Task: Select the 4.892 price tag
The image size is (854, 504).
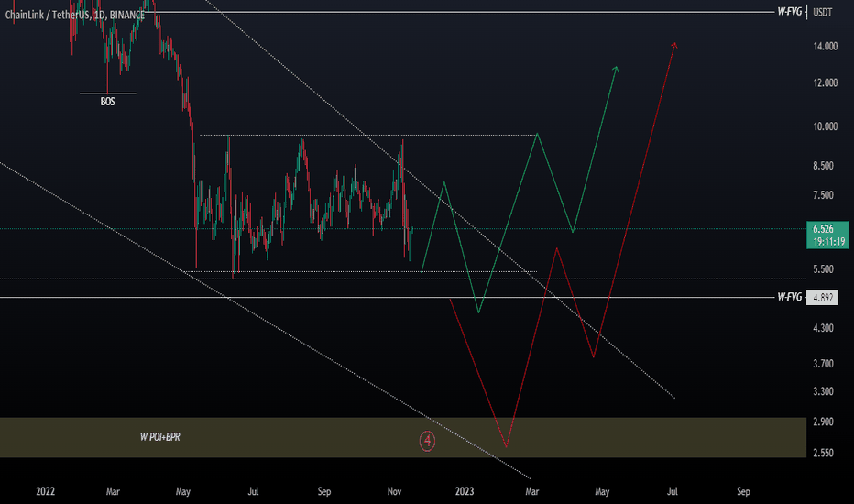Action: [x=823, y=298]
